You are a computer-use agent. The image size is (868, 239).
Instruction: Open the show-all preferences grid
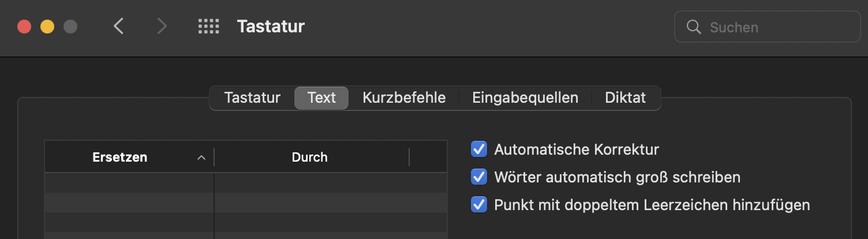click(x=208, y=27)
